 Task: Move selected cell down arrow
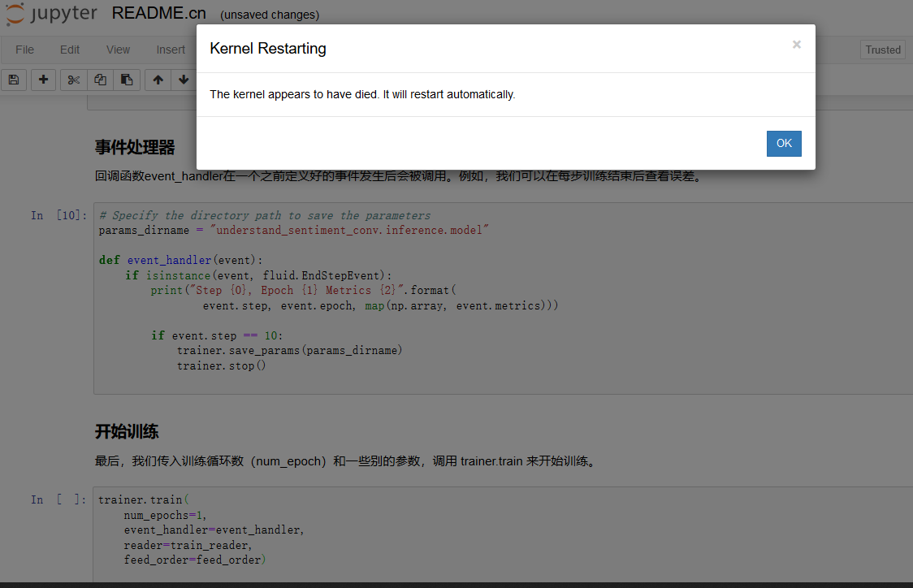coord(184,80)
